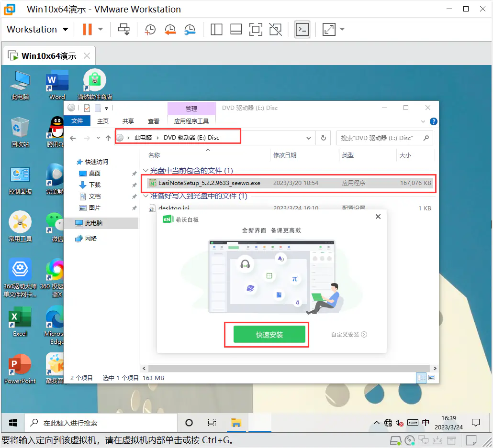This screenshot has height=448, width=493.
Task: Collapse the files currently on disc group
Action: (x=146, y=171)
